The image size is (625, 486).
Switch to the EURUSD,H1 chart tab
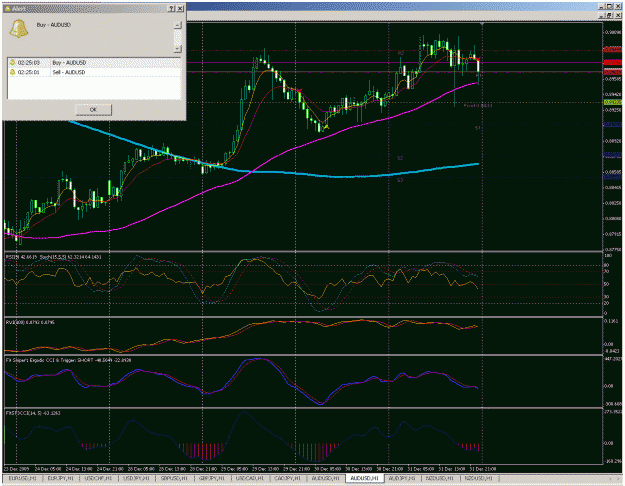(23, 478)
